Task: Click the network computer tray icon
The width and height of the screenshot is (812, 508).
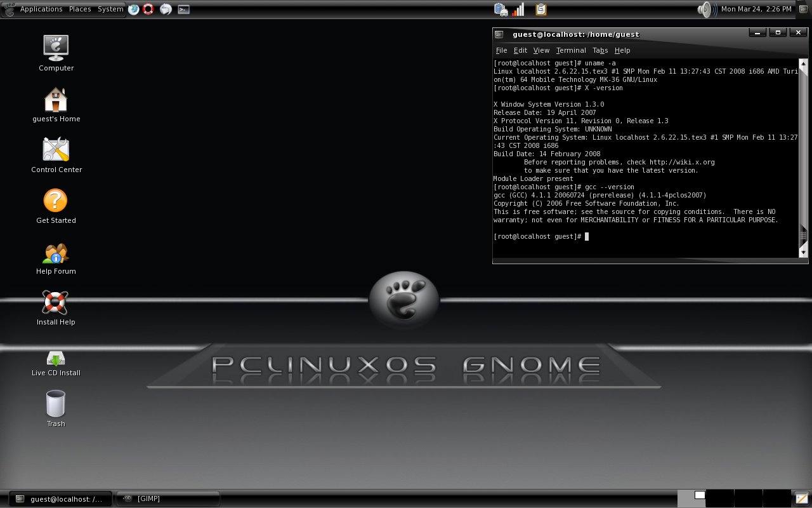Action: [x=501, y=9]
